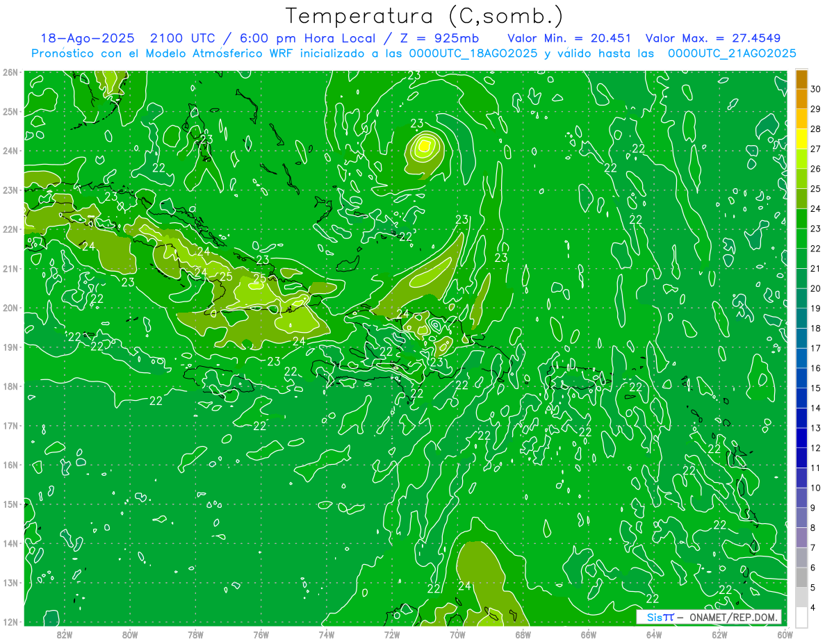Click the "74W" longitude axis label
The height and width of the screenshot is (644, 834).
point(327,634)
